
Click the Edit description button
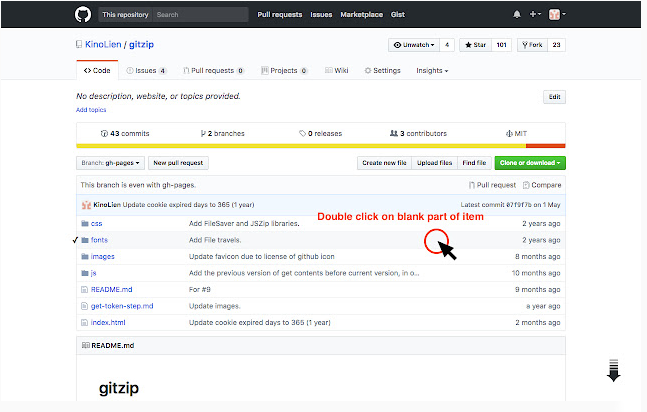coord(554,97)
